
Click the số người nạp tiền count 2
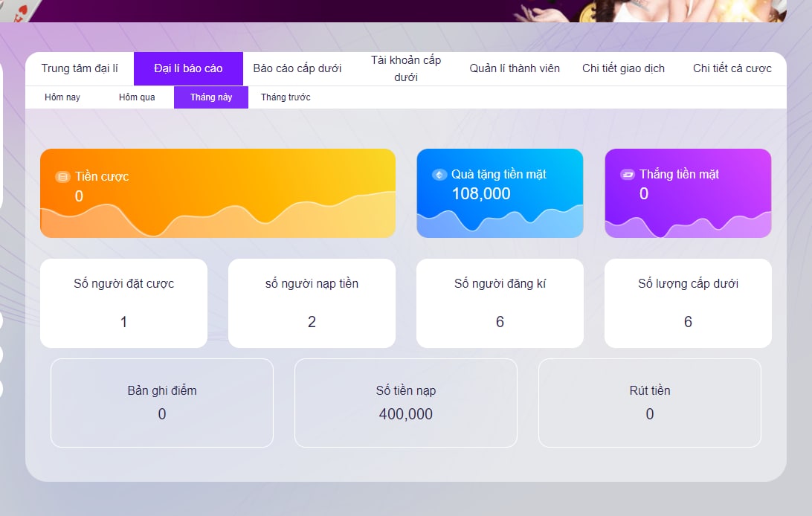pyautogui.click(x=312, y=322)
